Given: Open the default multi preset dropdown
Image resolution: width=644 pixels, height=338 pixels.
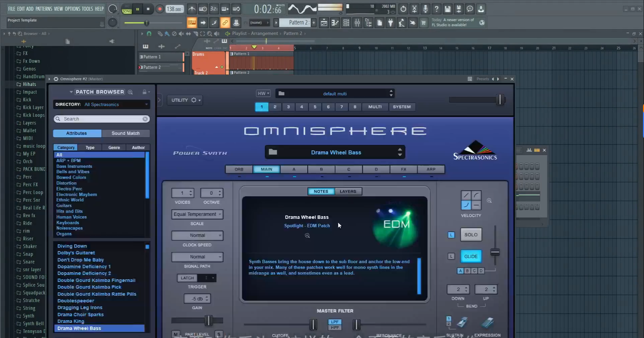Looking at the screenshot, I should pyautogui.click(x=335, y=94).
